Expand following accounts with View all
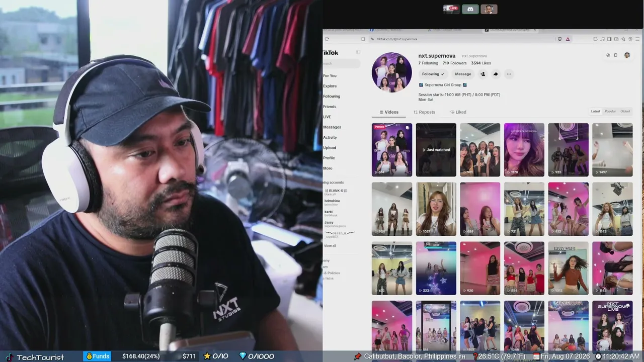 click(330, 246)
